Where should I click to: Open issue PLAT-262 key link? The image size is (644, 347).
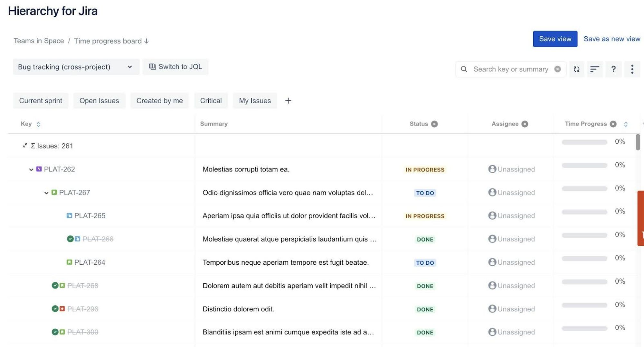click(x=59, y=169)
